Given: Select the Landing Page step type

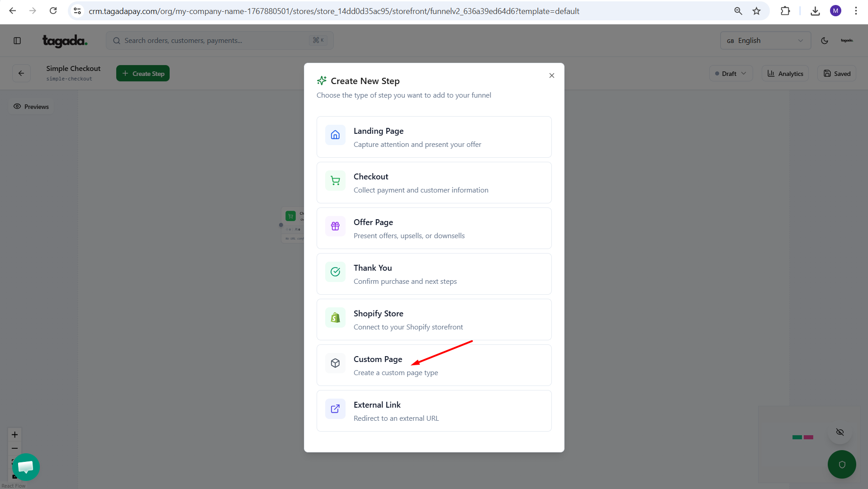Looking at the screenshot, I should coord(434,137).
